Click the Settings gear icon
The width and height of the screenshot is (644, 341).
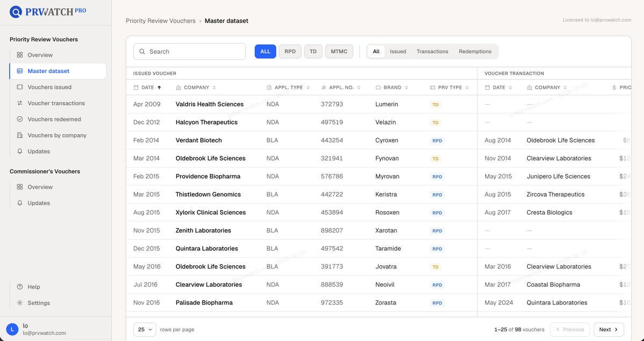coord(20,303)
